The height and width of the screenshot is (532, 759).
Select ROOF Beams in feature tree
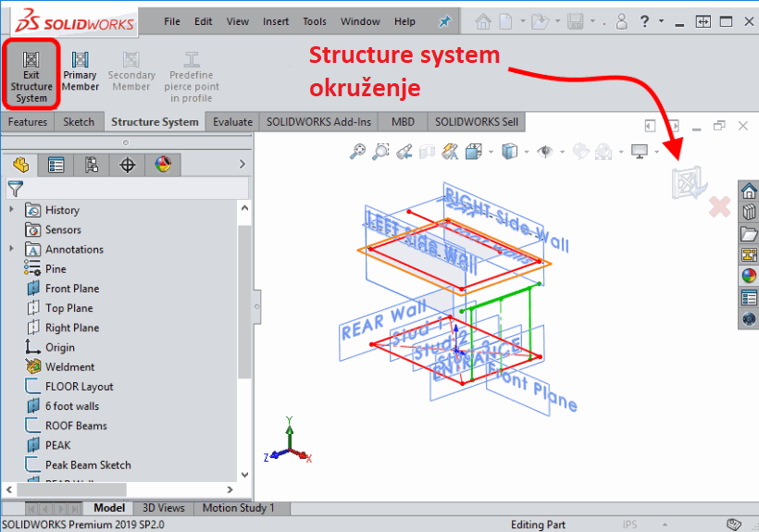click(x=76, y=426)
